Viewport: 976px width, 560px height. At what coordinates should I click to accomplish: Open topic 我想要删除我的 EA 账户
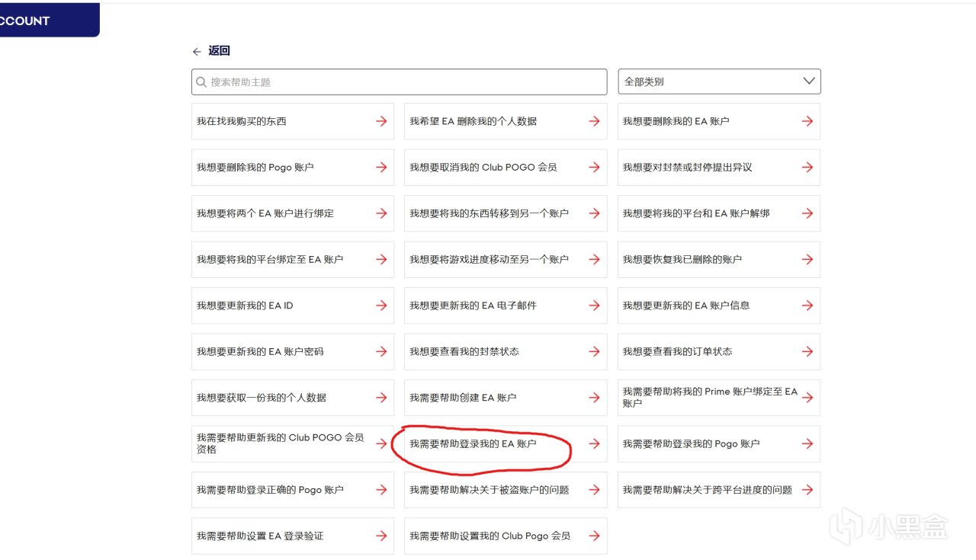719,121
